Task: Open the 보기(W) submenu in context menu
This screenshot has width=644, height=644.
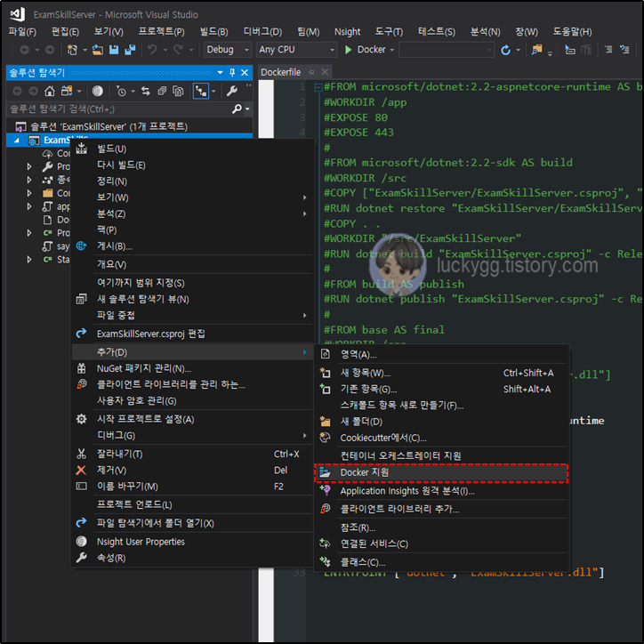Action: click(x=192, y=197)
